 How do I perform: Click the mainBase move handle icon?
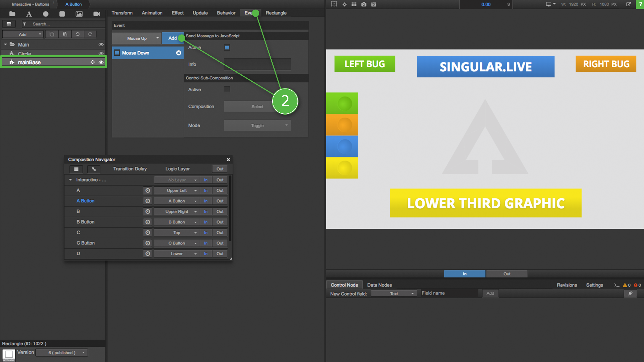coord(93,62)
